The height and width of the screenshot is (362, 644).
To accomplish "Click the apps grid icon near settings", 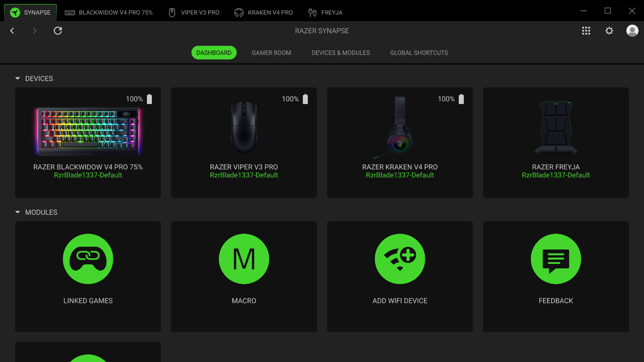I will pos(586,31).
